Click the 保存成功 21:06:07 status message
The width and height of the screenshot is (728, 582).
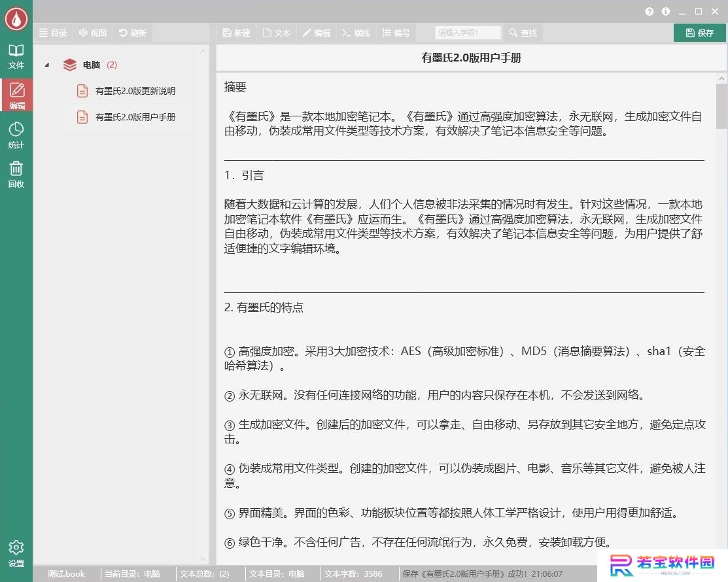click(x=483, y=574)
